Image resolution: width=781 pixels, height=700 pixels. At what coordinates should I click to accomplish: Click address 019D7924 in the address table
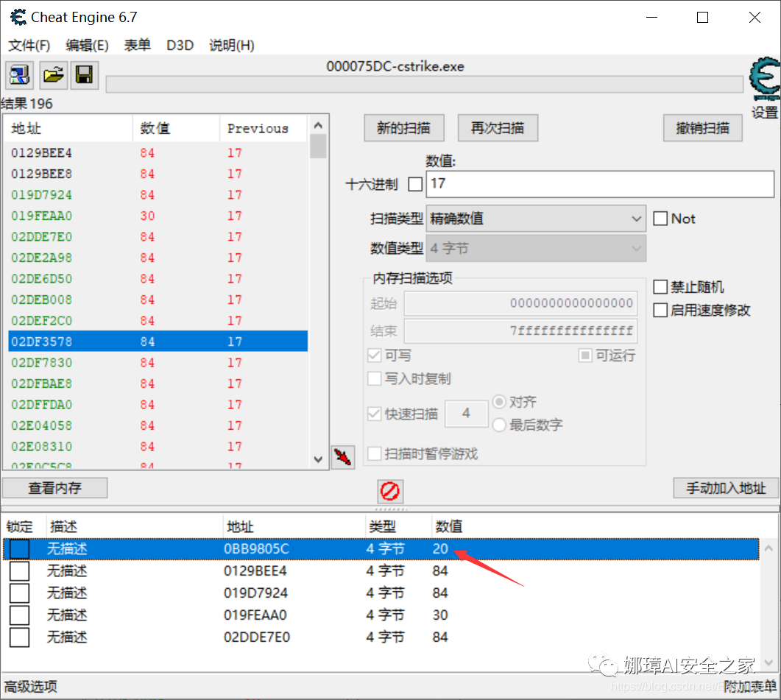tap(255, 593)
